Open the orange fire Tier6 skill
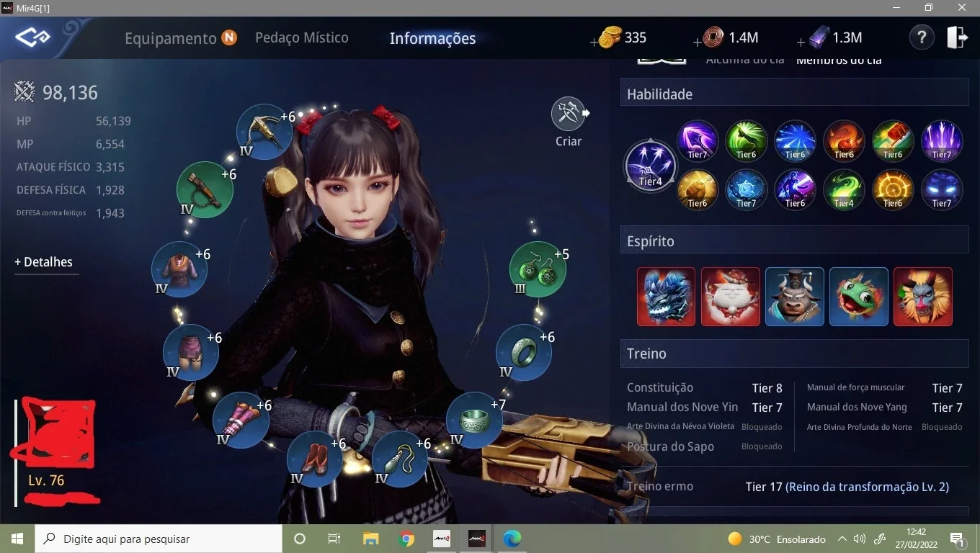This screenshot has height=553, width=980. 844,140
